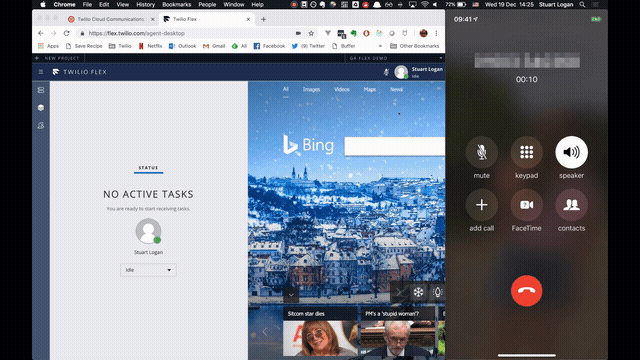Click the Chrome back button
This screenshot has height=360, width=640.
(x=40, y=33)
